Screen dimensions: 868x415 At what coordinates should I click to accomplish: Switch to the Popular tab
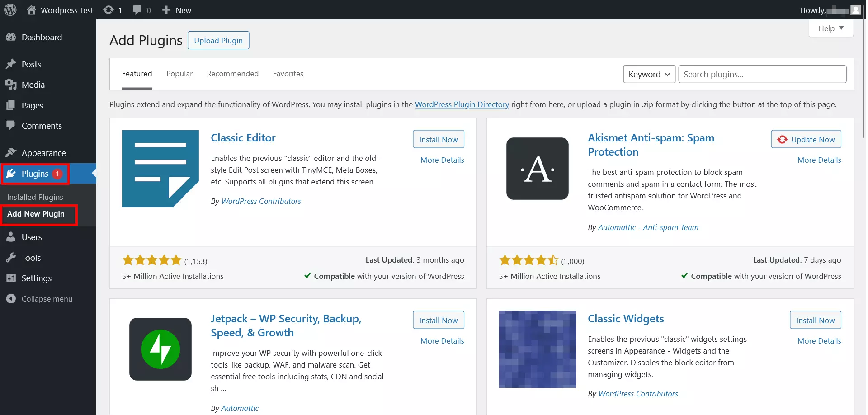(179, 74)
